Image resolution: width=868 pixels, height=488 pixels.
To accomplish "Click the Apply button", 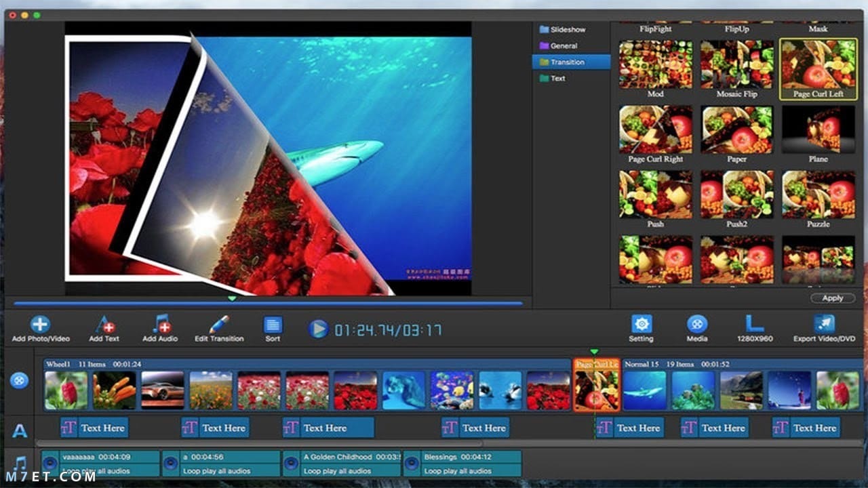I will [x=833, y=298].
